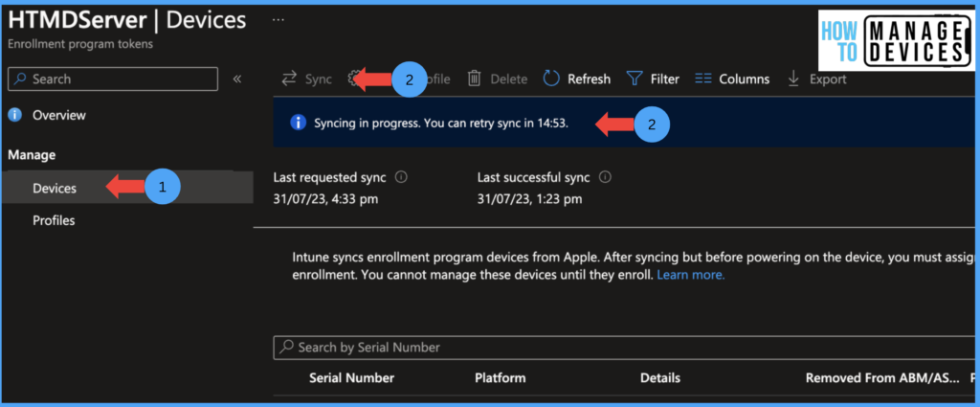Click info icon beside Last successful sync
Screen dimensions: 980x407
(x=605, y=177)
